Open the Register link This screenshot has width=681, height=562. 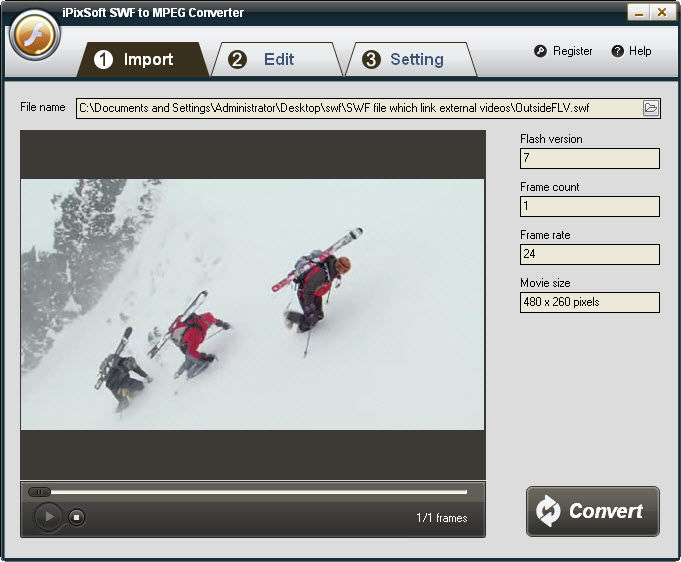click(x=572, y=51)
